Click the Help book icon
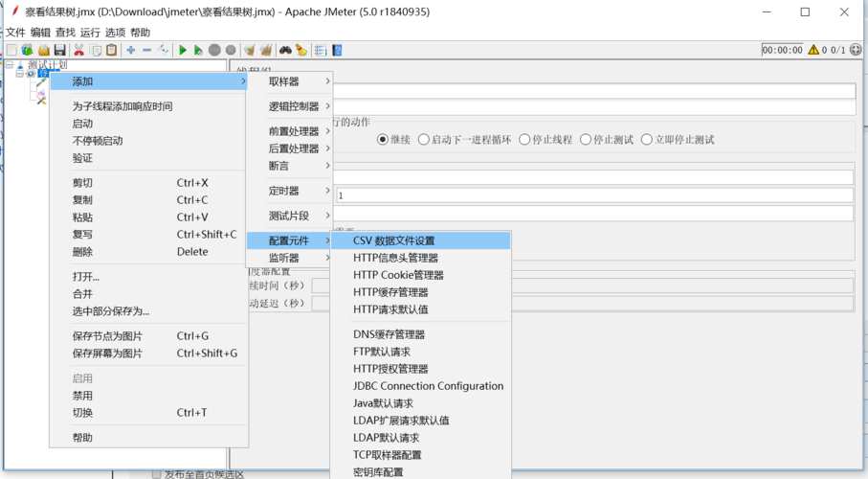The image size is (868, 479). pos(337,51)
